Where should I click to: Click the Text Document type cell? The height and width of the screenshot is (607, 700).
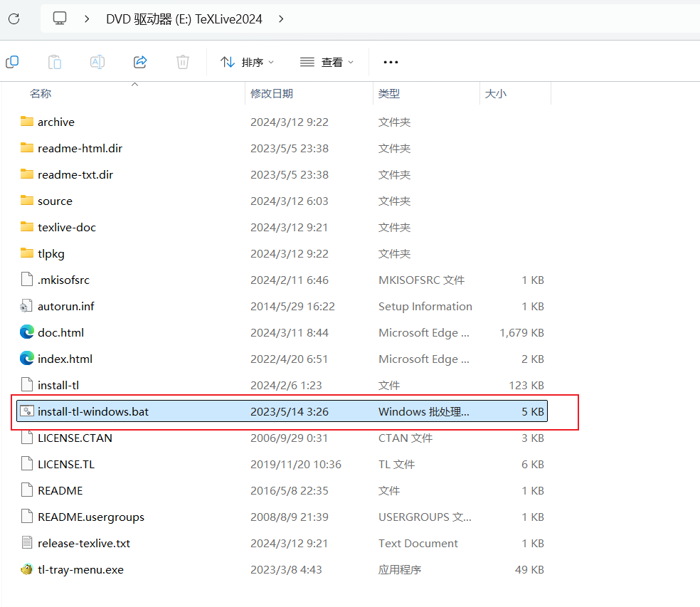pyautogui.click(x=418, y=544)
